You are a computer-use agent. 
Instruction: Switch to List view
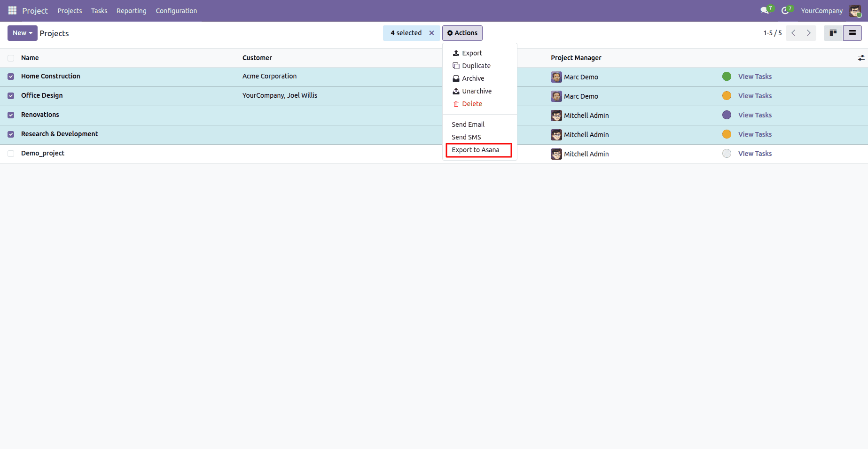[x=852, y=33]
